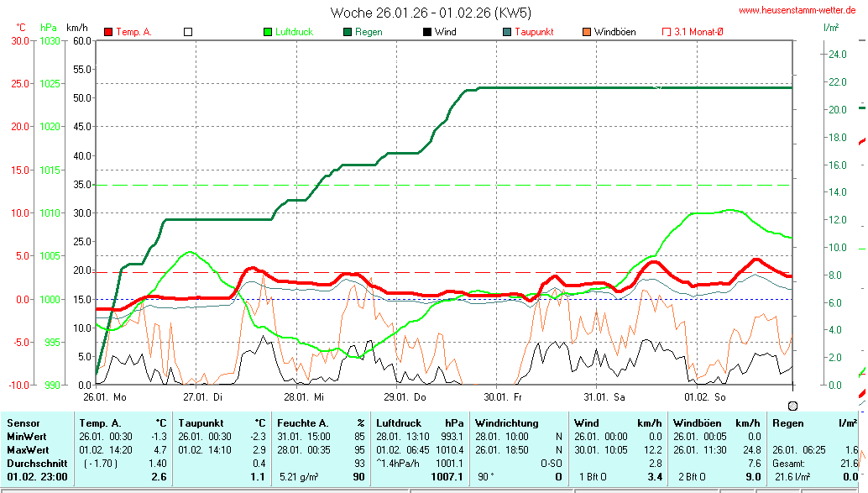Click the Luftdruck column header in table

click(397, 423)
